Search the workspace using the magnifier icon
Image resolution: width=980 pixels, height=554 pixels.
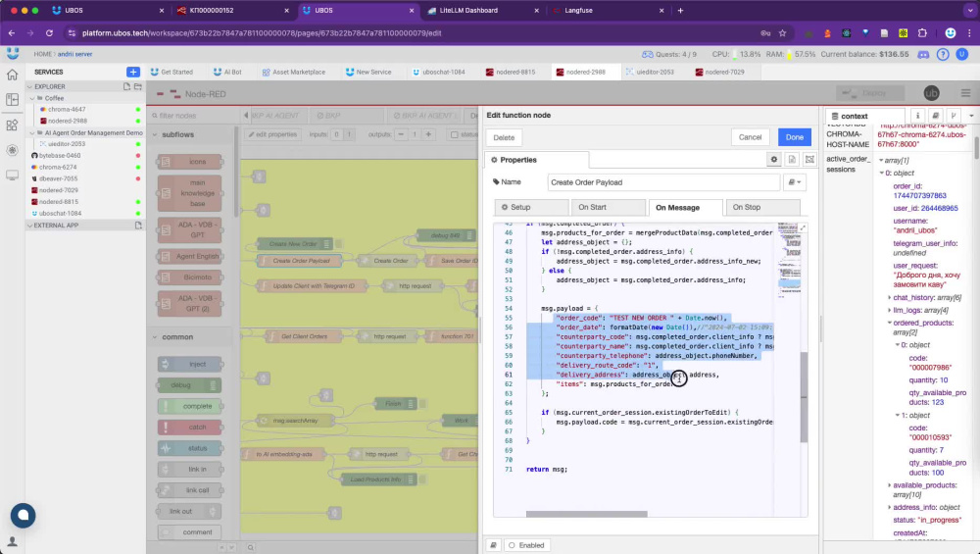(250, 548)
